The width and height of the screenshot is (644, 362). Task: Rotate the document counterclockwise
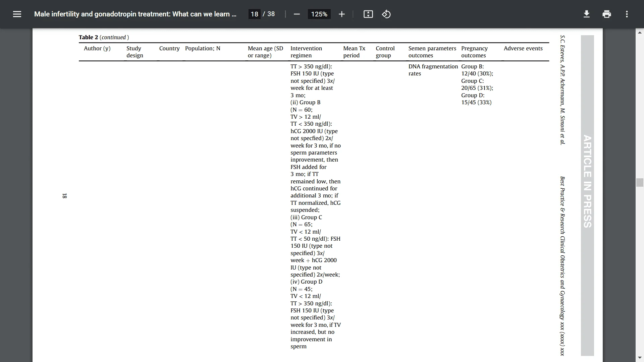[386, 14]
